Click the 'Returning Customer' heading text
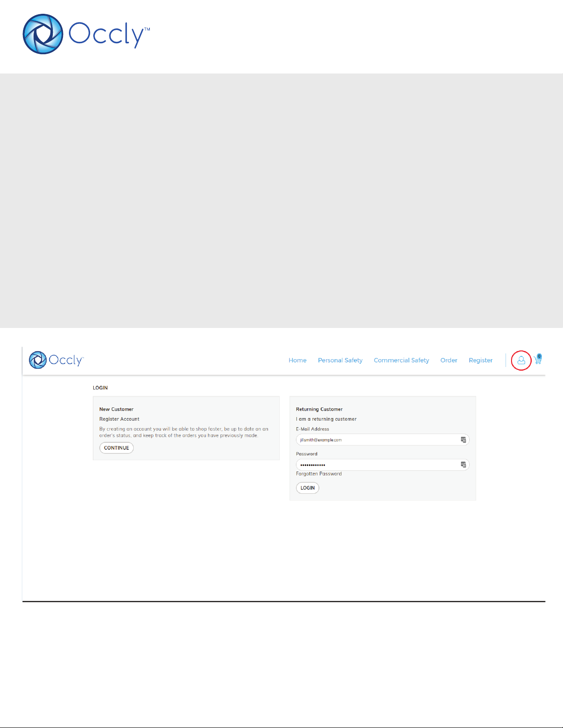563x728 pixels. pyautogui.click(x=319, y=409)
